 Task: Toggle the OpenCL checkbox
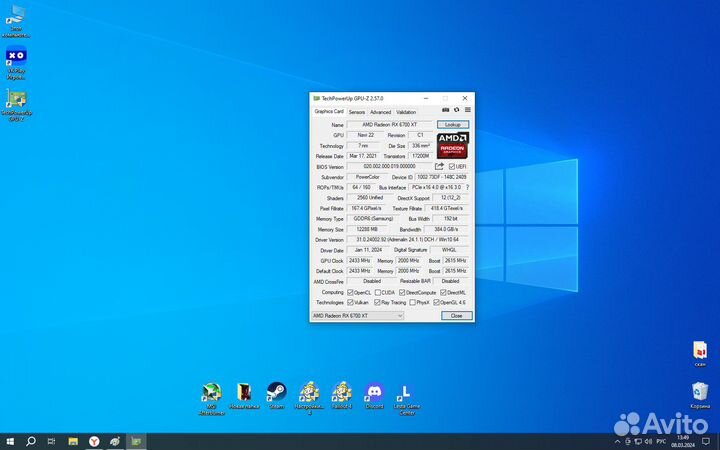pyautogui.click(x=350, y=292)
